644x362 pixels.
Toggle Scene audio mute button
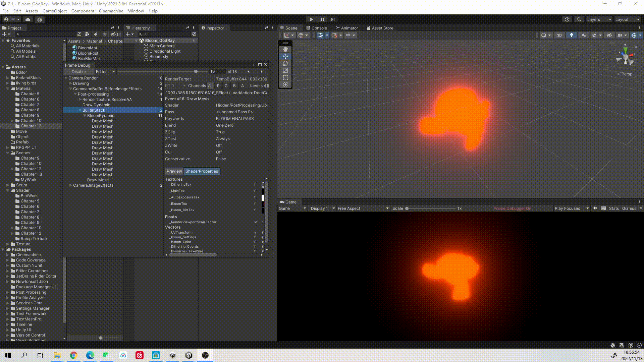(584, 35)
